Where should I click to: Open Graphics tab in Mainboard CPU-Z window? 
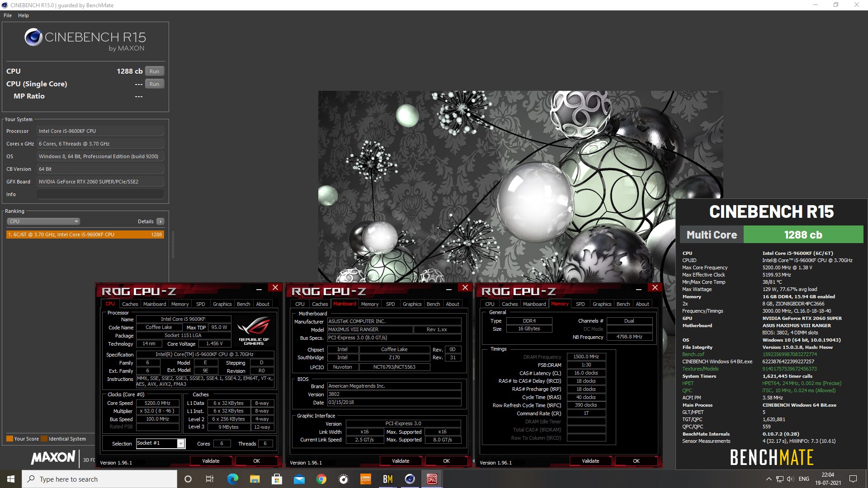[x=412, y=304]
